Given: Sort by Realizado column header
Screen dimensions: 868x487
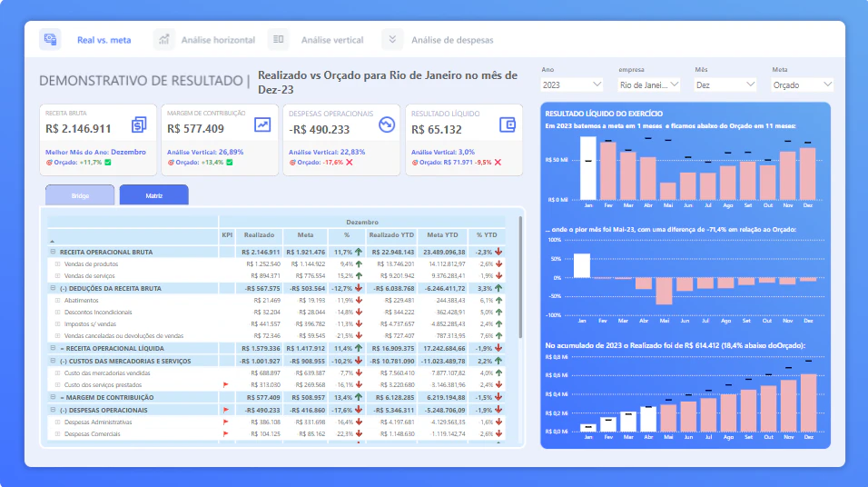Looking at the screenshot, I should (x=259, y=235).
